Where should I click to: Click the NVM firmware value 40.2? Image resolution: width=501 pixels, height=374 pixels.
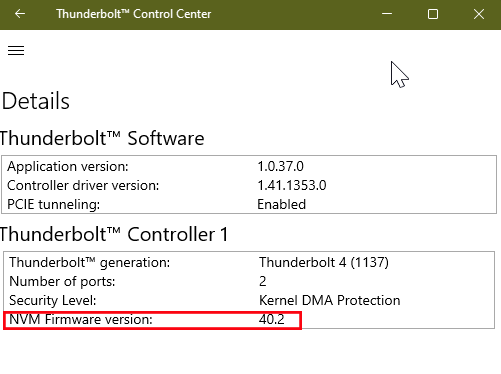pos(272,319)
